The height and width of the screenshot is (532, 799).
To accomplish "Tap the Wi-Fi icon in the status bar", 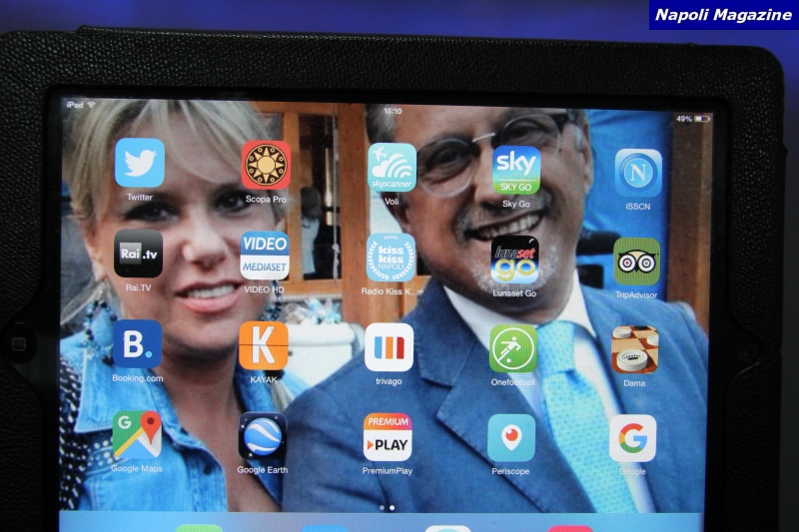I will click(x=92, y=105).
